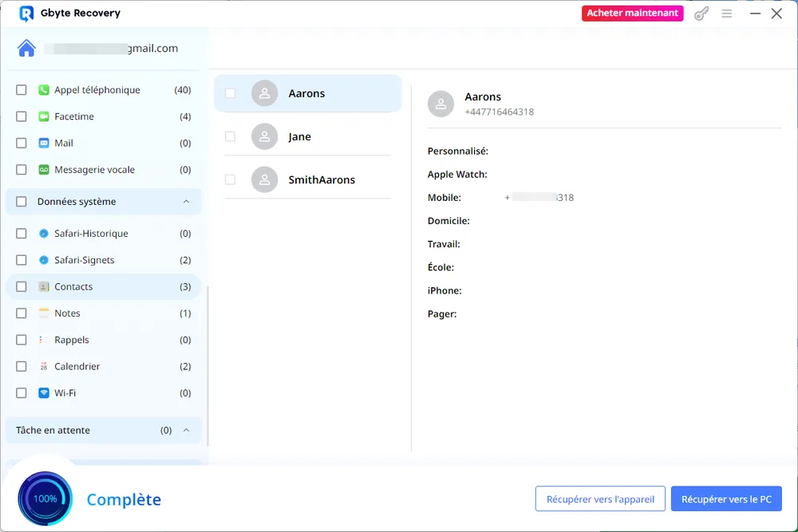Collapse the Données système section chevron
This screenshot has width=798, height=532.
tap(186, 202)
